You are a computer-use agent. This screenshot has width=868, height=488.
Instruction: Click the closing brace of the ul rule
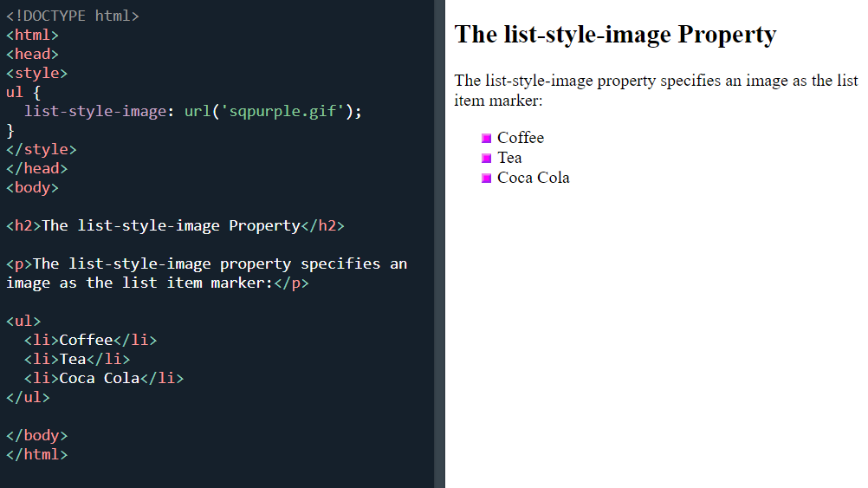pos(10,131)
